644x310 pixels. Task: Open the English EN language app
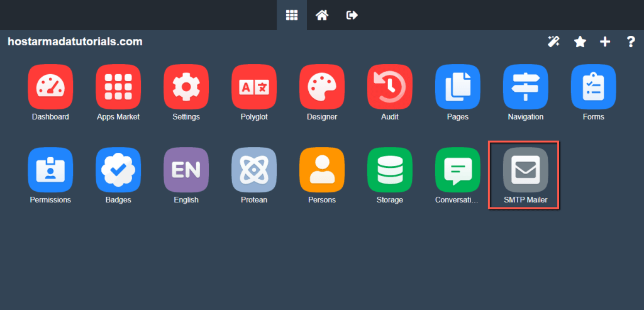(186, 170)
